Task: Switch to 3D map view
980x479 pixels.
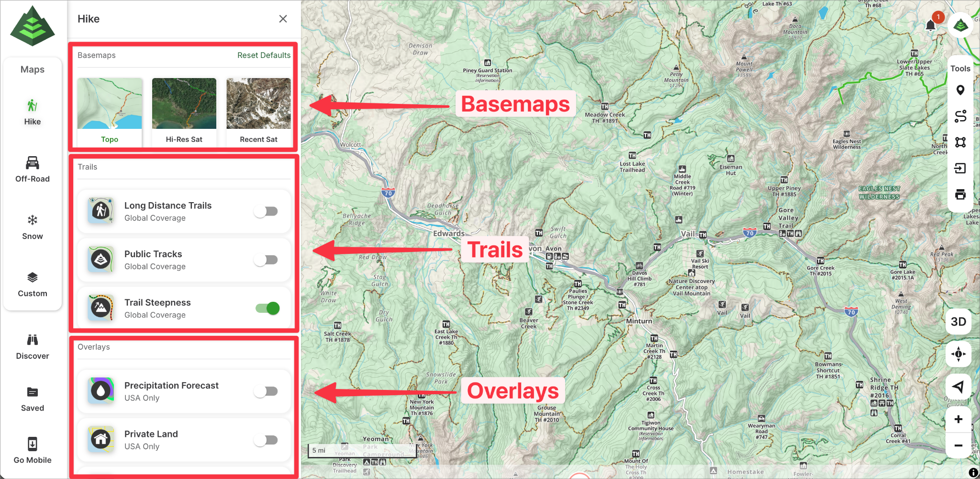Action: (x=958, y=321)
